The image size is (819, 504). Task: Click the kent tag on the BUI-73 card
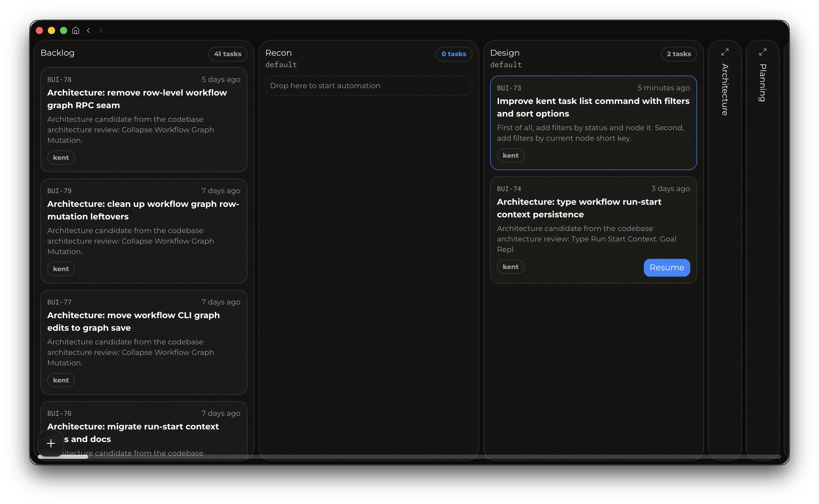click(511, 156)
